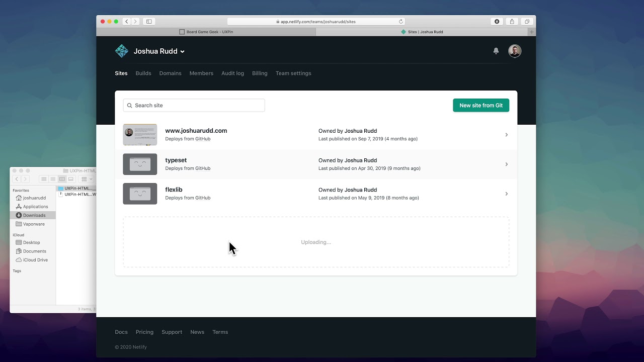Click New site from Git button
This screenshot has height=362, width=644.
pyautogui.click(x=481, y=105)
